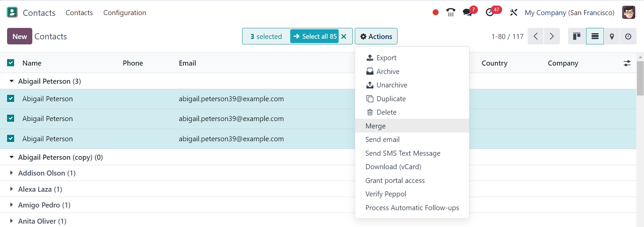Switch to Map view
The image size is (644, 227).
[612, 36]
